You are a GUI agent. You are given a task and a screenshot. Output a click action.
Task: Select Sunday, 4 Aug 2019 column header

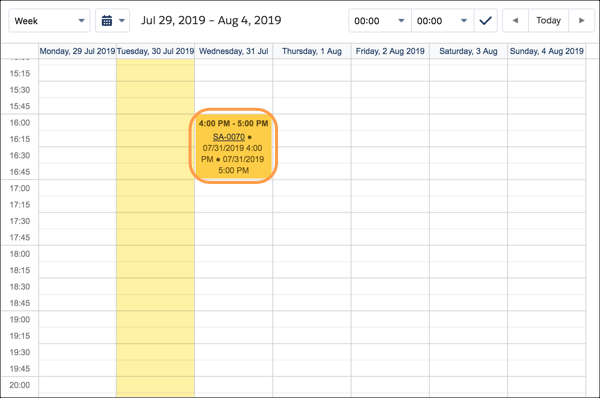tap(546, 51)
